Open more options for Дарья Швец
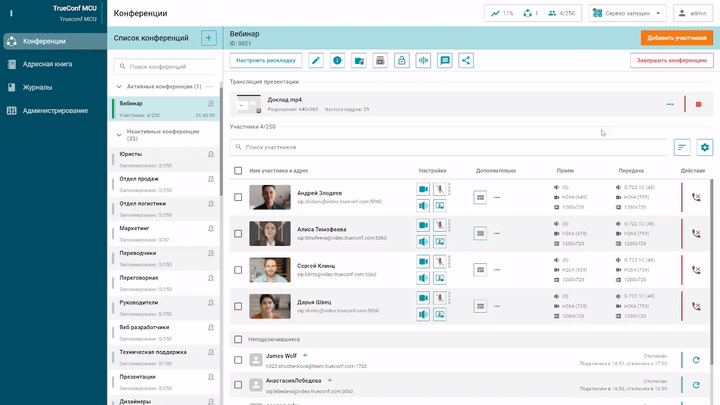The width and height of the screenshot is (720, 405). [497, 306]
